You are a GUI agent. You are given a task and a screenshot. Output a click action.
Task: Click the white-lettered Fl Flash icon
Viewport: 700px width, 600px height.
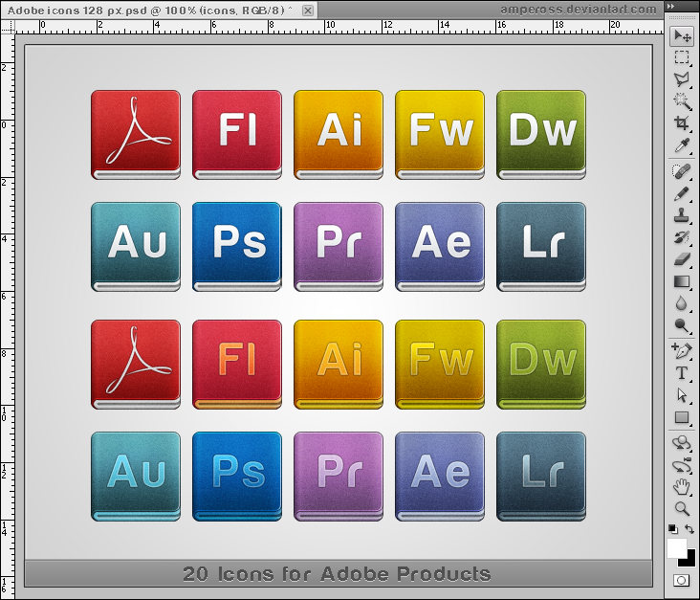click(x=237, y=135)
